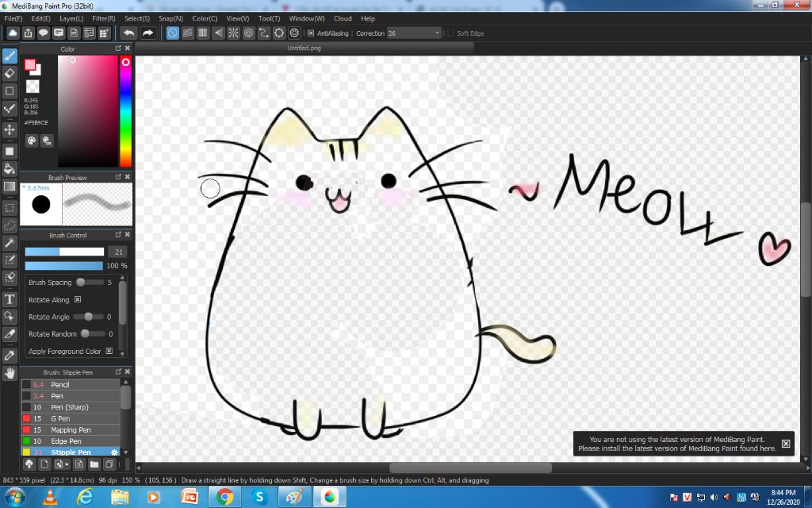The height and width of the screenshot is (508, 812).
Task: Open the Cloud menu
Action: pyautogui.click(x=343, y=19)
